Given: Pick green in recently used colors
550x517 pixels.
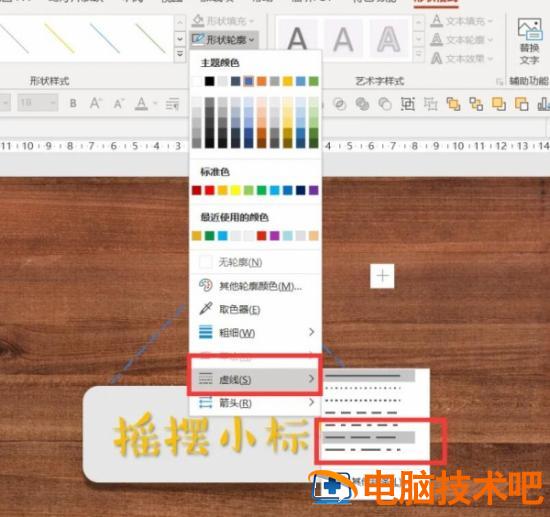Looking at the screenshot, I should coord(209,236).
